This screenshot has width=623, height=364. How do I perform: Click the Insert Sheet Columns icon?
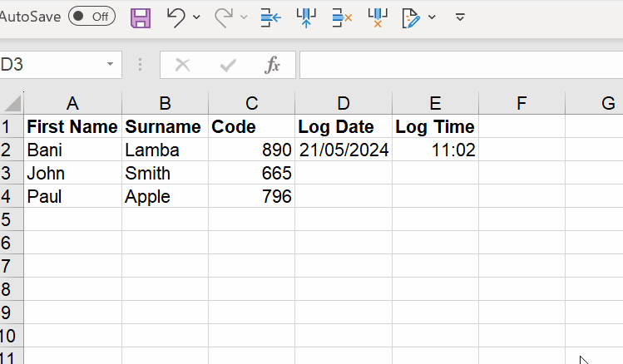point(306,17)
